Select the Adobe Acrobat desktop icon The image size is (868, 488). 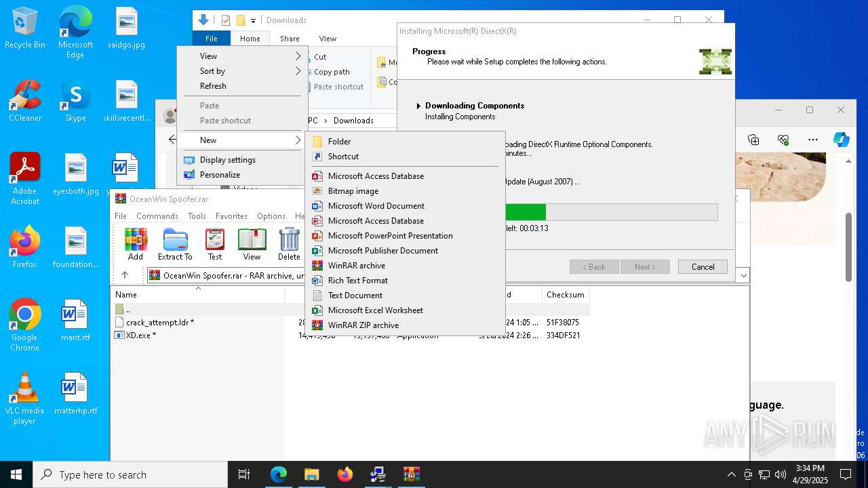pyautogui.click(x=25, y=179)
